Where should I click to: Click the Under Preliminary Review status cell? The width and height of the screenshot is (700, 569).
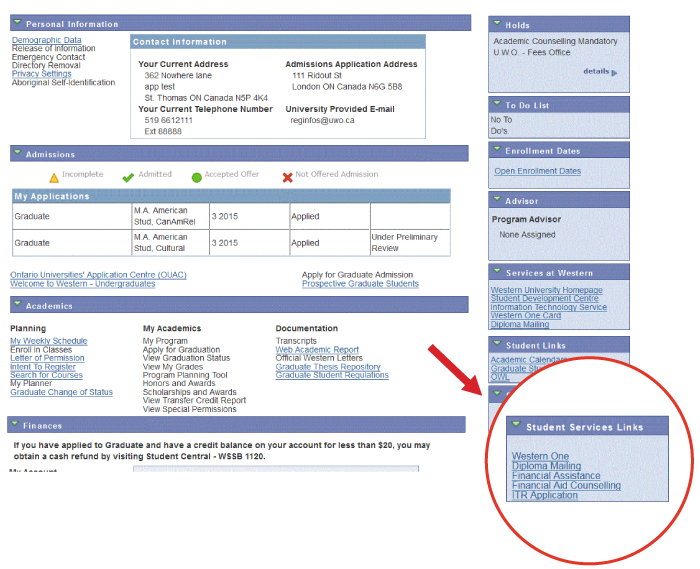tap(410, 243)
